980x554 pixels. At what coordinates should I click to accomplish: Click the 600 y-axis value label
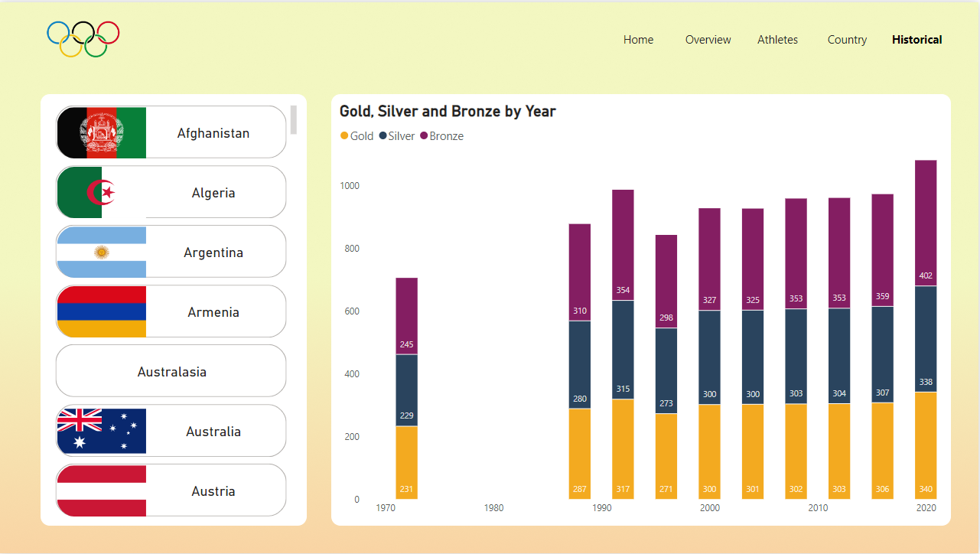coord(352,311)
